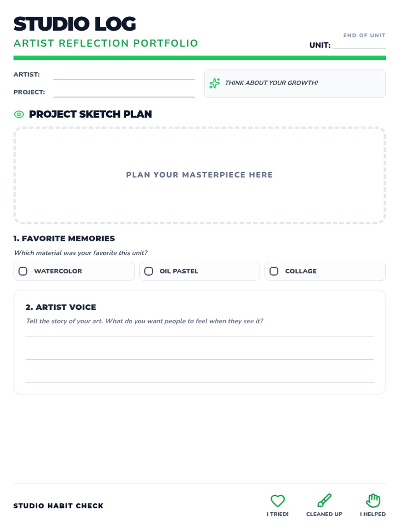399x532 pixels.
Task: Check the Collage checkbox
Action: point(274,271)
